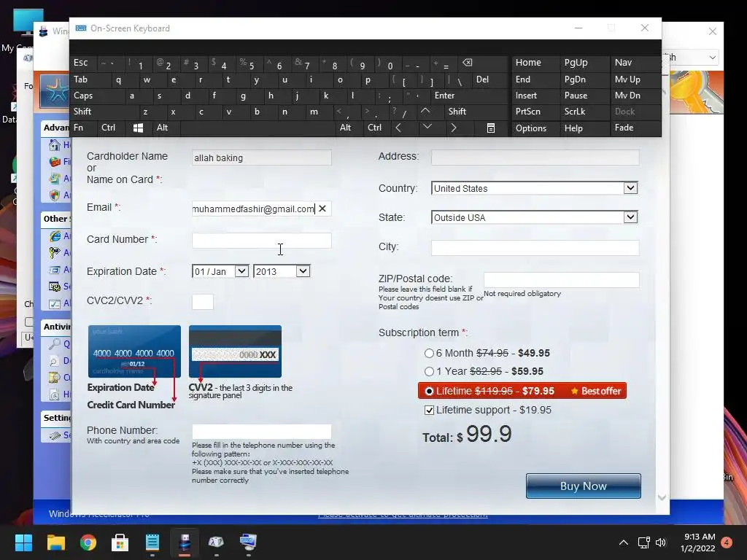Click into Card Number field
The width and height of the screenshot is (747, 560).
click(x=262, y=240)
